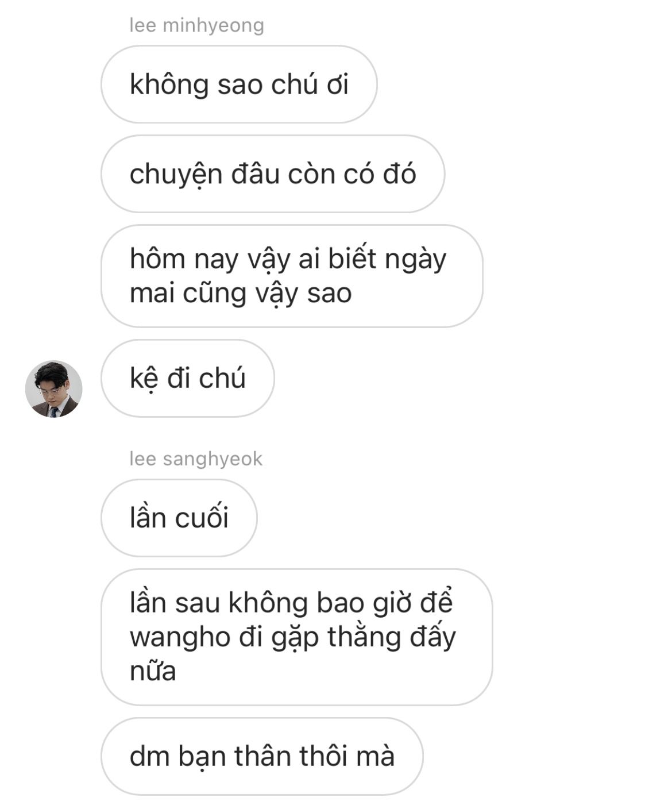Tap the 'dm bạn thân thôi mà' message
672x805 pixels.
(x=262, y=756)
